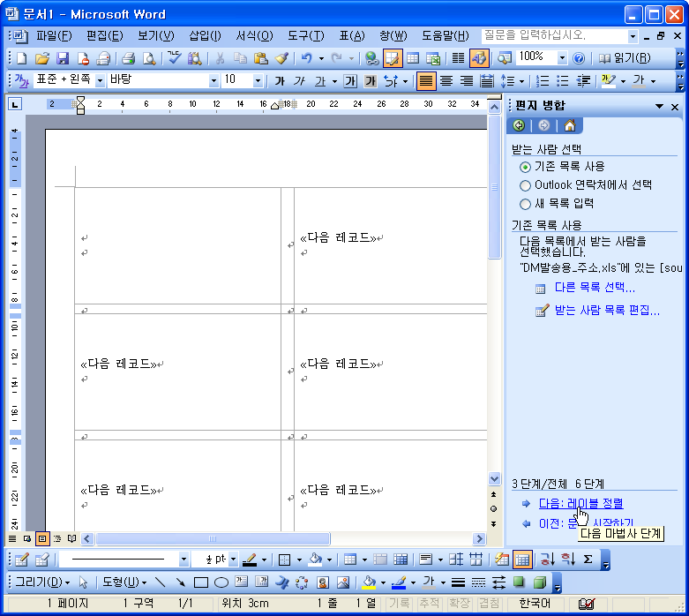Toggle centered paragraph alignment
689x616 pixels.
point(446,81)
